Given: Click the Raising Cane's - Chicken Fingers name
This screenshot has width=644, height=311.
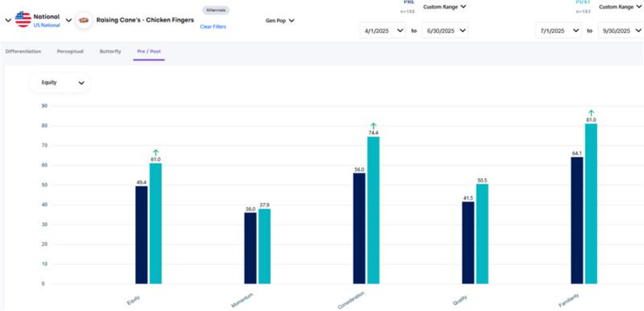Looking at the screenshot, I should [145, 20].
